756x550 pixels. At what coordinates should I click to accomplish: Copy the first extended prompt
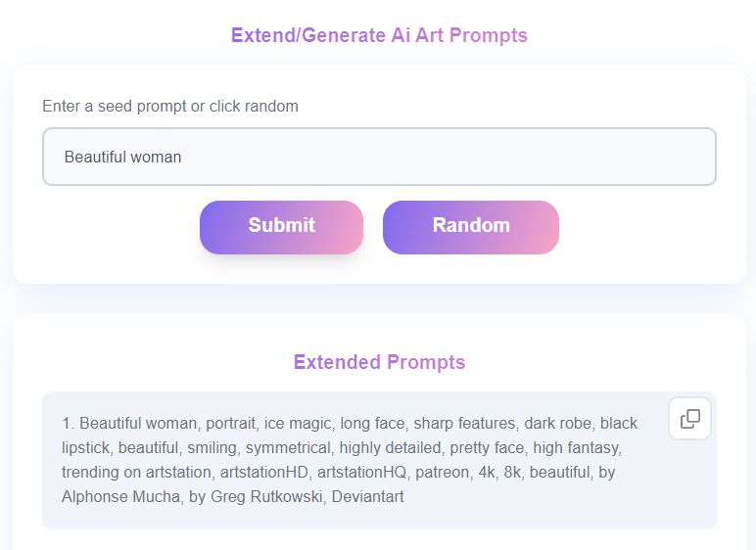point(689,419)
